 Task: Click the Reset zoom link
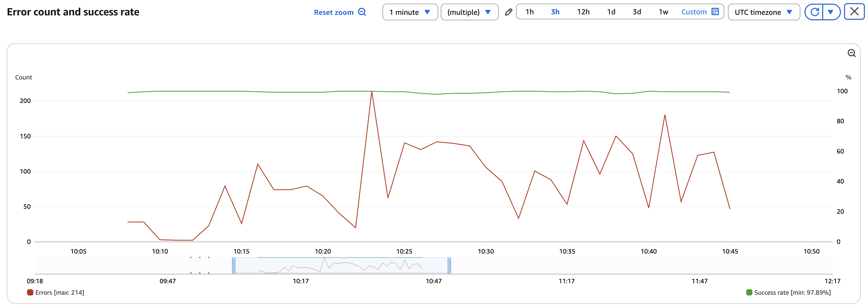click(340, 12)
